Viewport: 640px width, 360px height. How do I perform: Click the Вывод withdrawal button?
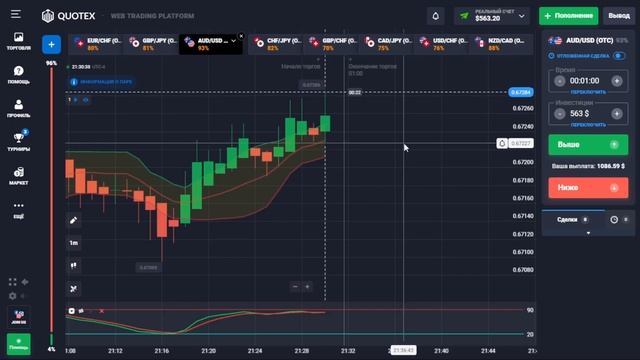619,16
